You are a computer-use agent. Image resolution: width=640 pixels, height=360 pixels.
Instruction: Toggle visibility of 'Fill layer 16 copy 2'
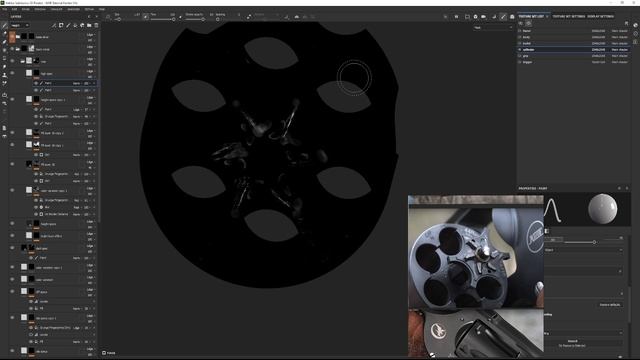point(12,133)
